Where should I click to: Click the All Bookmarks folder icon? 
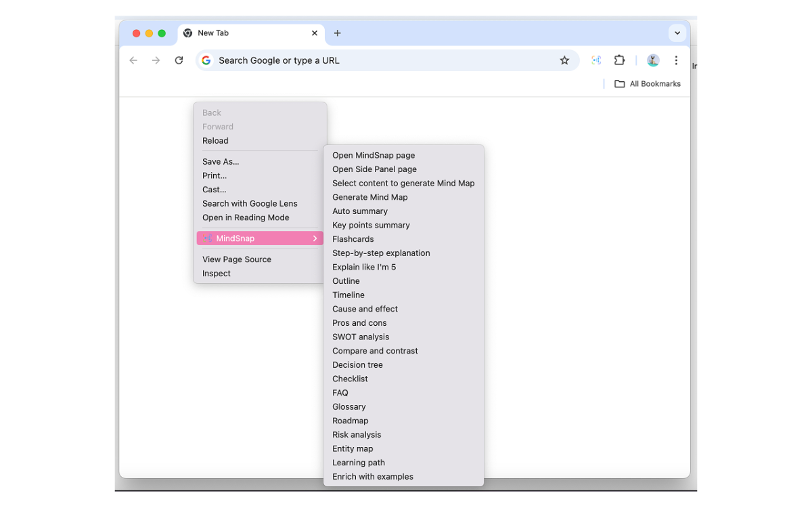coord(620,83)
